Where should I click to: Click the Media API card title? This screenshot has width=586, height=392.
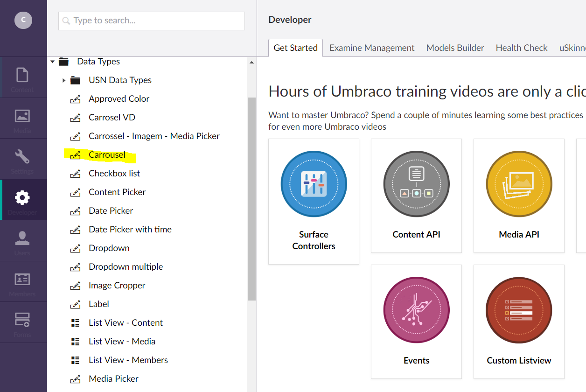point(519,235)
